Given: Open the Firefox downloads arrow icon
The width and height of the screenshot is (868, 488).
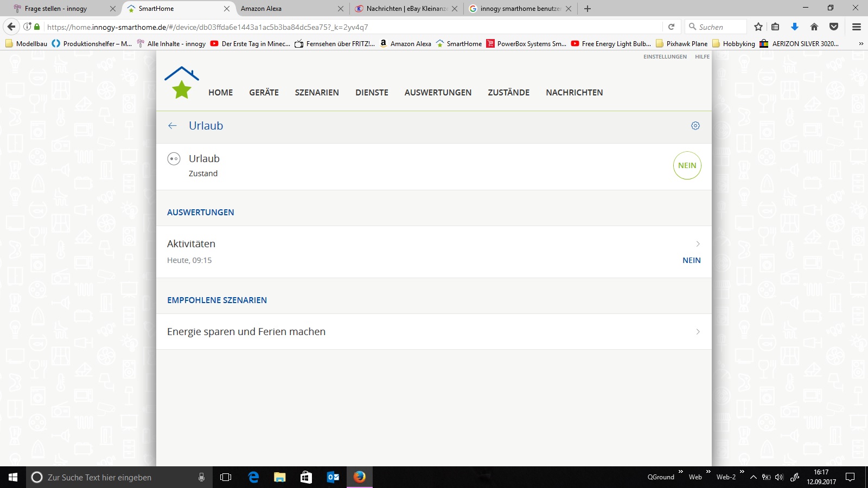Looking at the screenshot, I should coord(795,27).
